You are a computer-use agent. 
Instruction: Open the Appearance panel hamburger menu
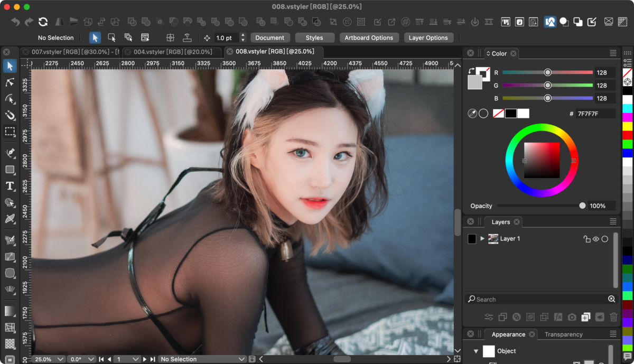pyautogui.click(x=613, y=334)
